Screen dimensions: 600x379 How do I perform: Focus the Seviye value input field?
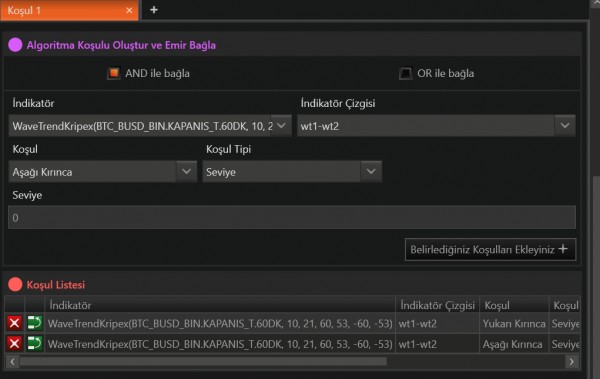pos(292,217)
